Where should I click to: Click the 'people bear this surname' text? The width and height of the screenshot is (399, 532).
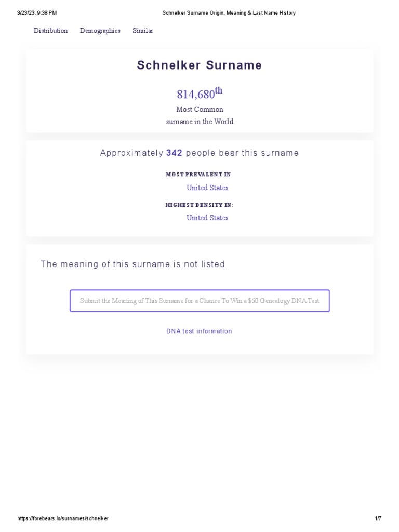(x=242, y=153)
